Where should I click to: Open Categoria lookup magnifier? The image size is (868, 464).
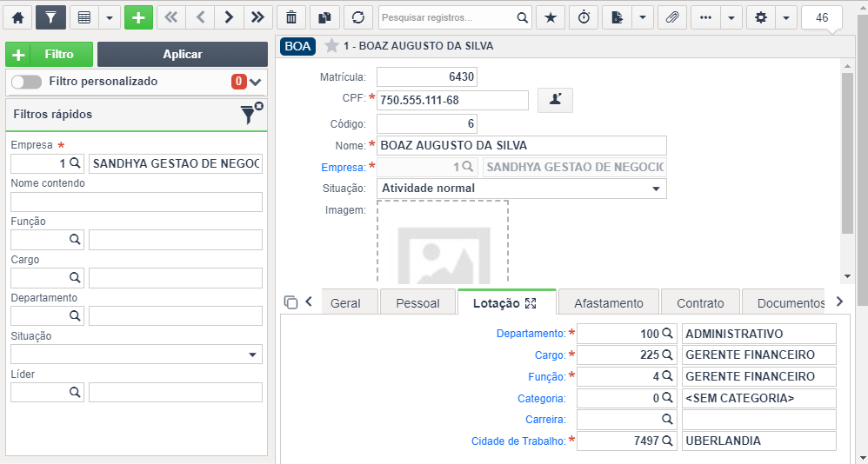click(668, 398)
